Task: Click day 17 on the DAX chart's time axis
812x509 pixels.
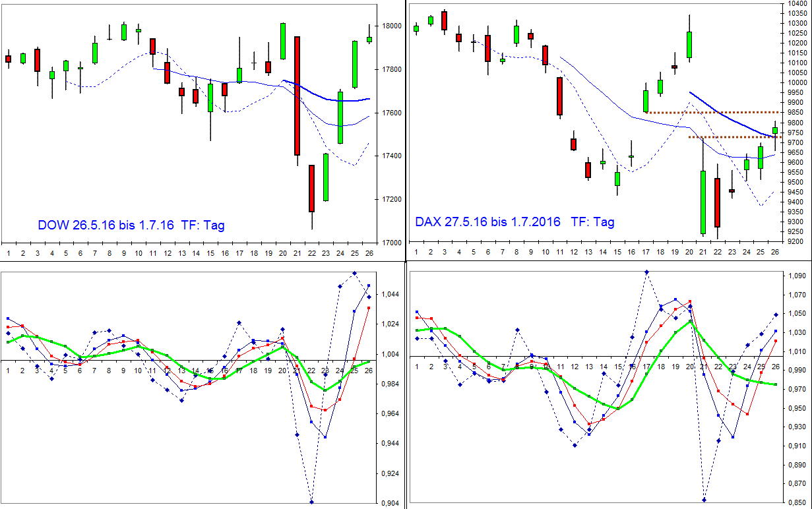Action: click(646, 252)
